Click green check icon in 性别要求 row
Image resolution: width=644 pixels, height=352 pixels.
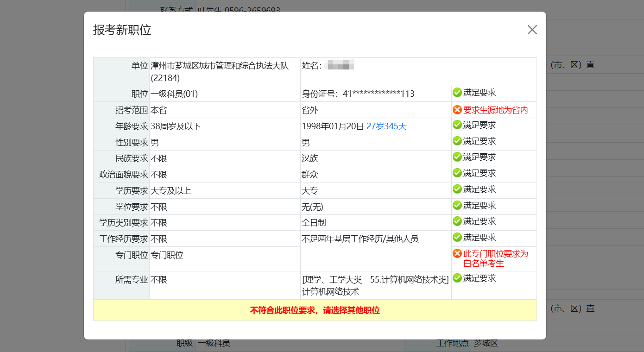pyautogui.click(x=457, y=141)
